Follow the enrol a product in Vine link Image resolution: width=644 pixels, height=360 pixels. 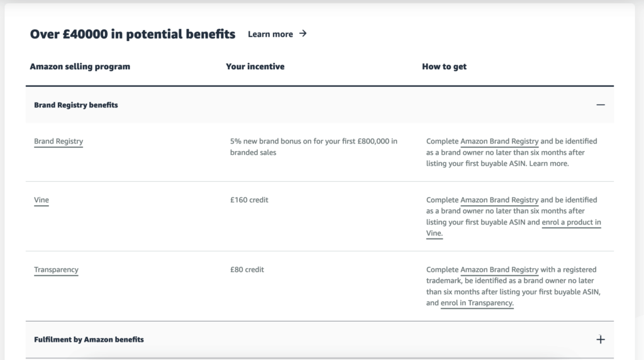570,223
